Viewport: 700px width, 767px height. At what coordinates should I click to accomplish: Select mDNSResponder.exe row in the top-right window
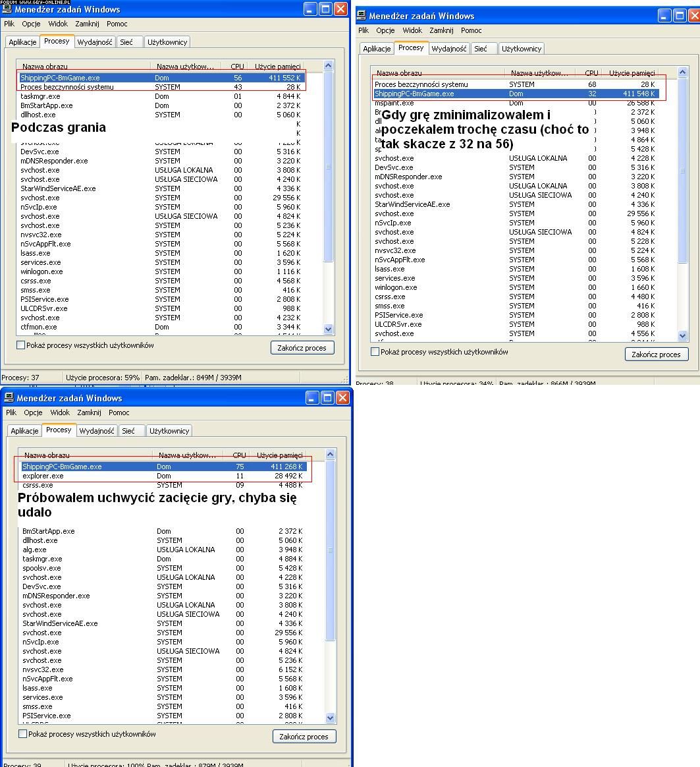click(516, 177)
